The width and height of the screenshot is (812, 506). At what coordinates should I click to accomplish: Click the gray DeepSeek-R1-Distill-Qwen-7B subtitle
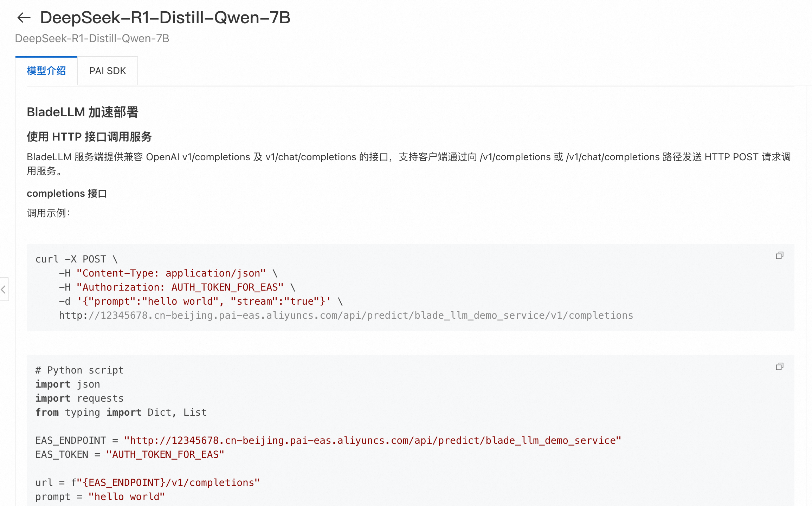(92, 38)
